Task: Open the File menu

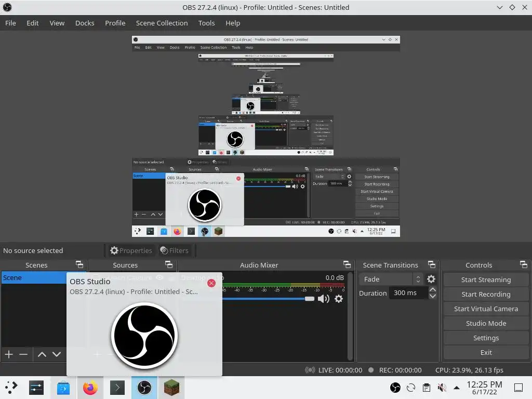Action: point(10,23)
